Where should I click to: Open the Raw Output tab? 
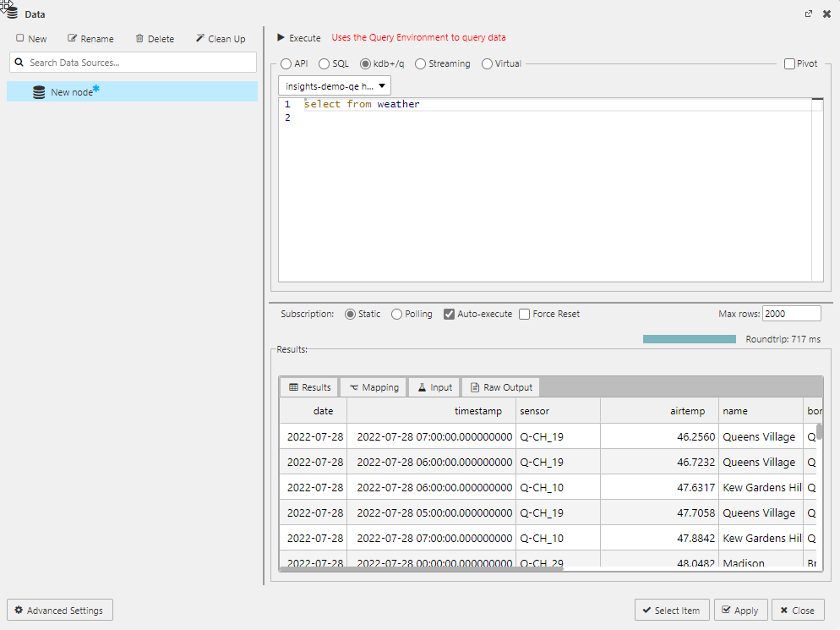500,386
